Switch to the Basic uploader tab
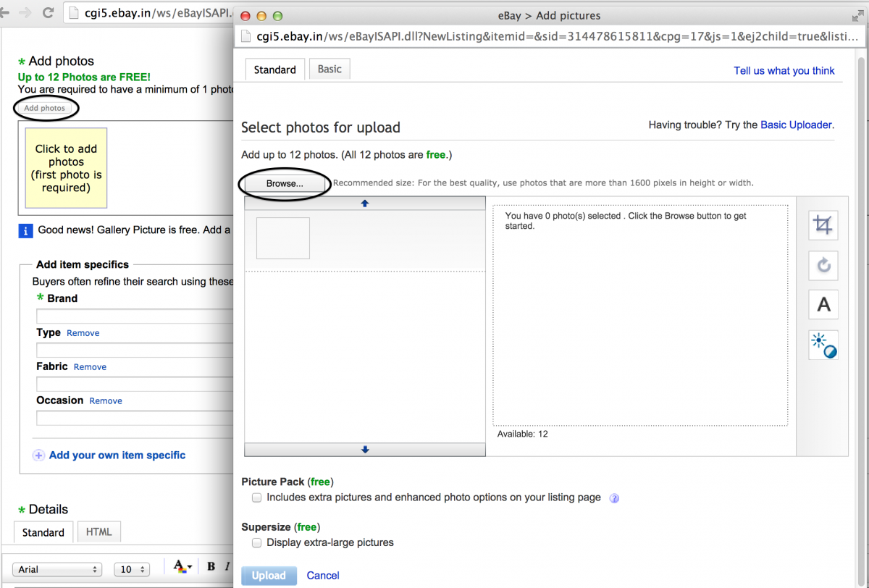 [329, 70]
